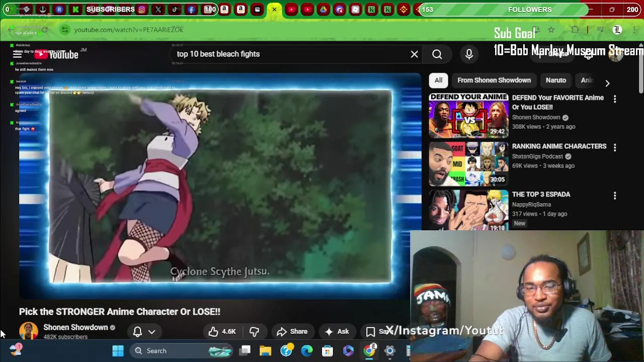
Task: Expand the notification preference chevron
Action: click(x=151, y=332)
